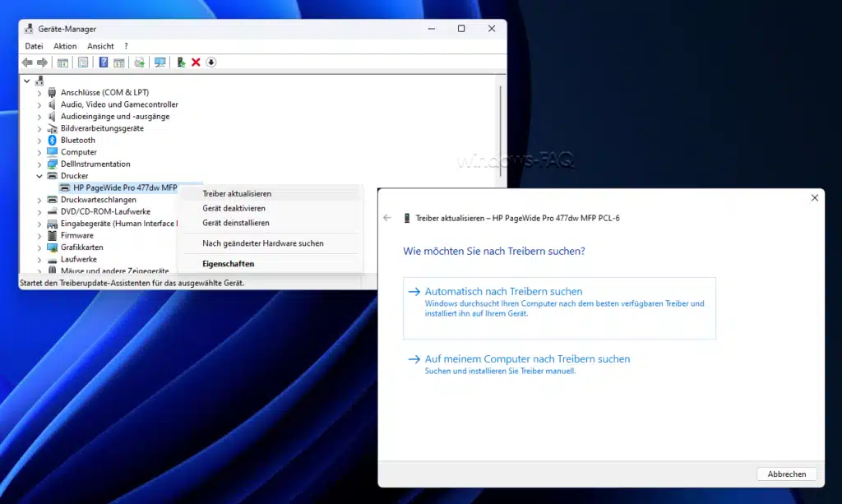This screenshot has width=842, height=504.
Task: Click the Geräte-Manager title bar app icon
Action: coord(29,29)
